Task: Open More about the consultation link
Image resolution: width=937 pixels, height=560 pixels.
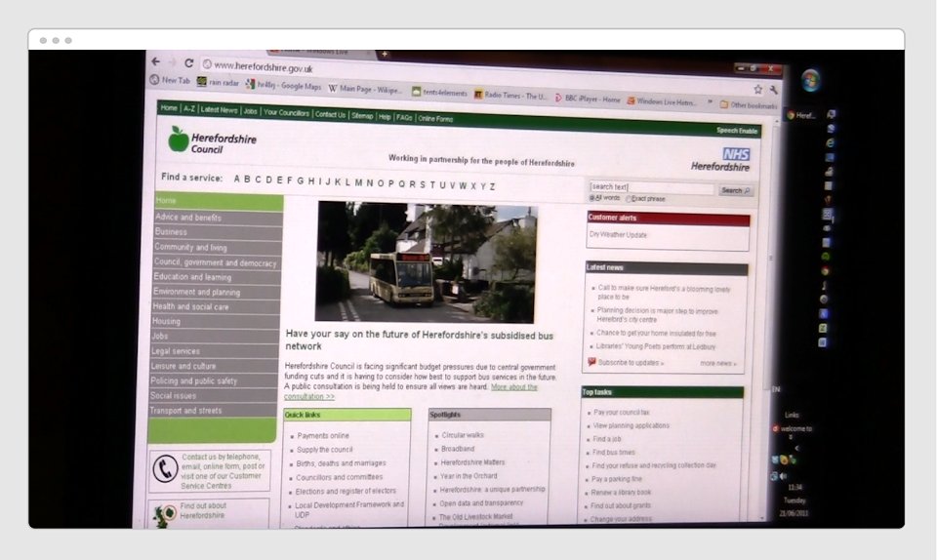Action: pyautogui.click(x=411, y=391)
